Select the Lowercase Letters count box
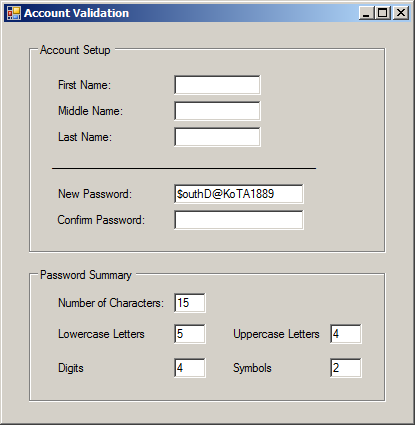Image resolution: width=415 pixels, height=425 pixels. tap(190, 334)
